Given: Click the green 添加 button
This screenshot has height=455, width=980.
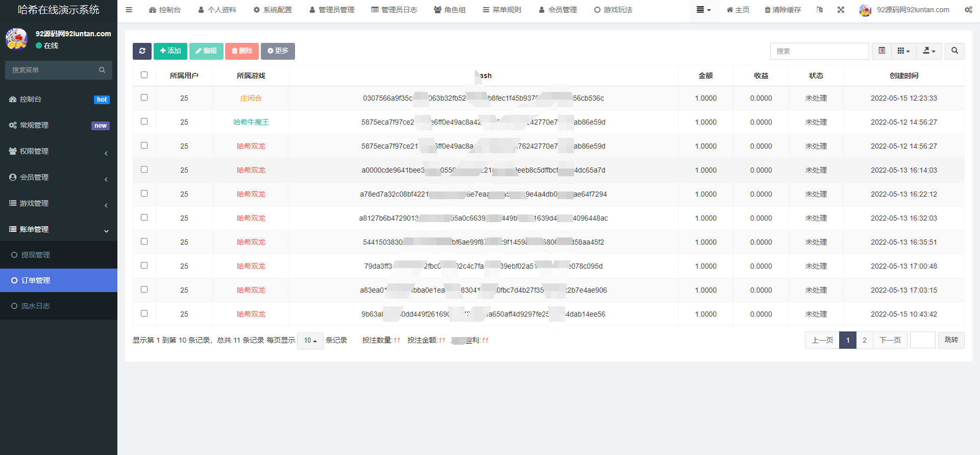Looking at the screenshot, I should [170, 51].
